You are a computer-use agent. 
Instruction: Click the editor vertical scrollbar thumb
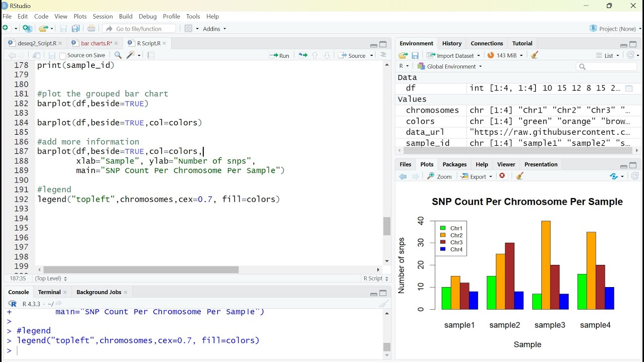[386, 226]
